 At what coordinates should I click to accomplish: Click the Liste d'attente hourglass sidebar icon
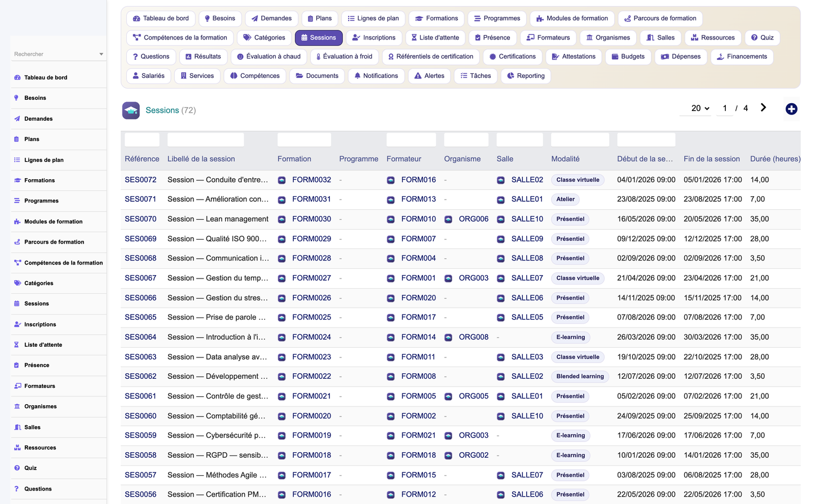(17, 345)
